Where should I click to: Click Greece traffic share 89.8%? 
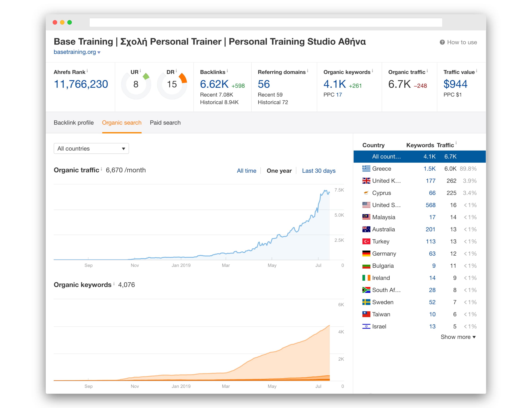pyautogui.click(x=468, y=169)
